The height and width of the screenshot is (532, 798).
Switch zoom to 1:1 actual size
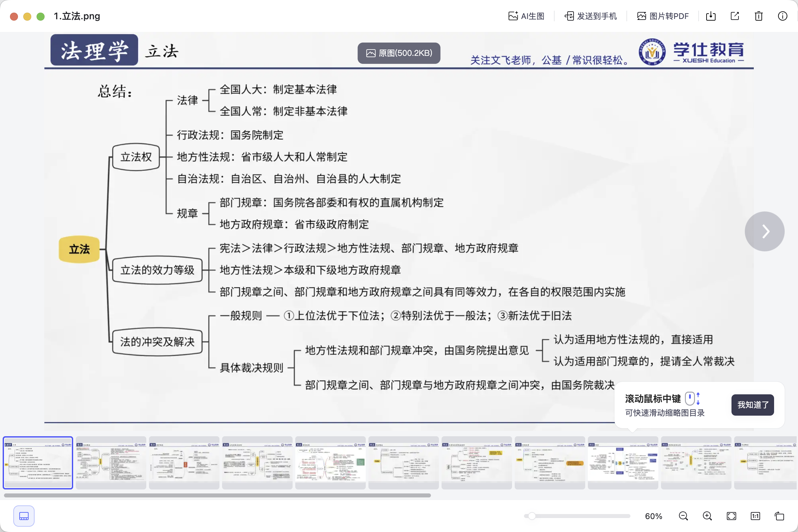click(755, 516)
